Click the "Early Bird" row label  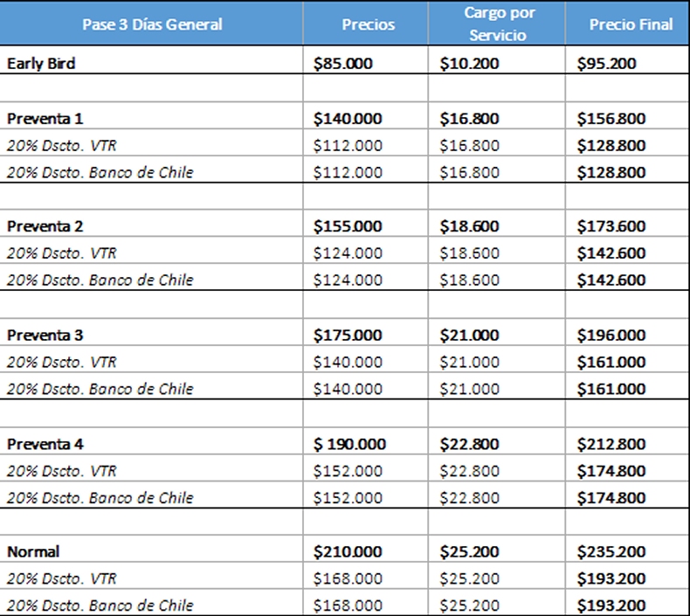pos(41,63)
